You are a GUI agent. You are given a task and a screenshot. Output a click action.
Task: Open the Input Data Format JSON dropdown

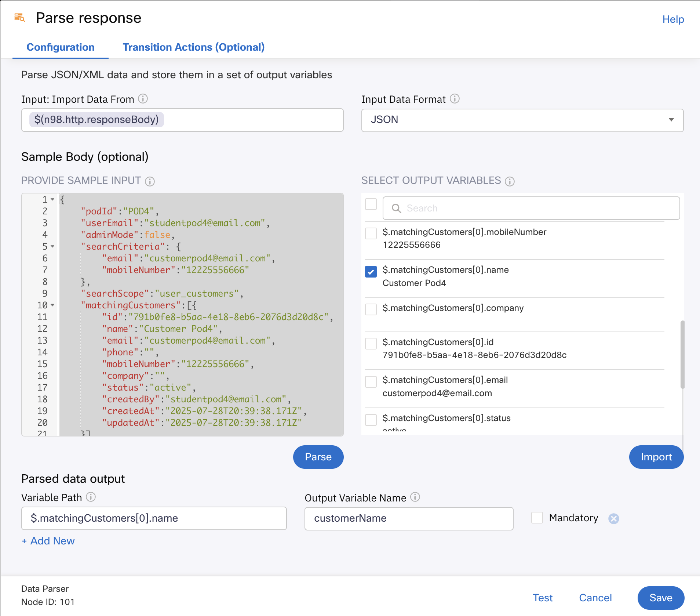(x=522, y=120)
